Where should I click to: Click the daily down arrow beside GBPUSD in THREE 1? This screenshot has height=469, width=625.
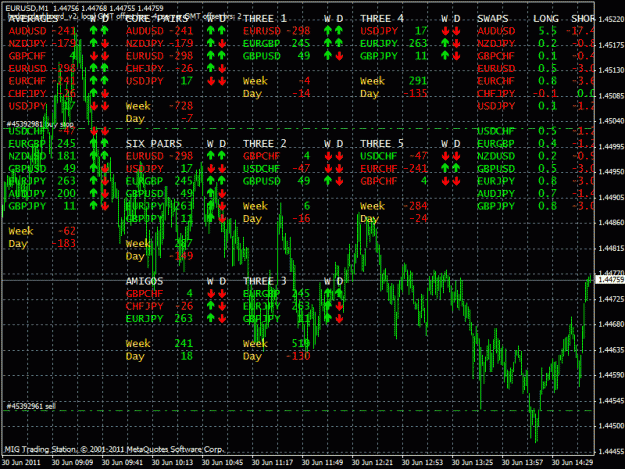[x=339, y=56]
